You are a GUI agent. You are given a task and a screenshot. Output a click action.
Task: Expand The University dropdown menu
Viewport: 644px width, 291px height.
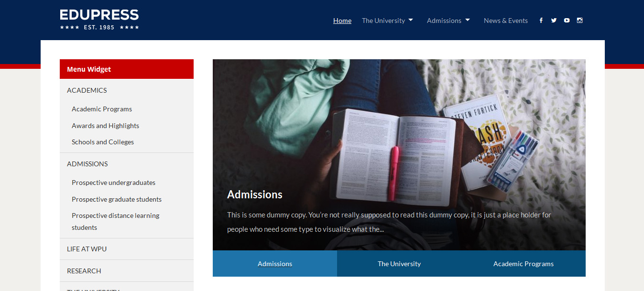[387, 21]
